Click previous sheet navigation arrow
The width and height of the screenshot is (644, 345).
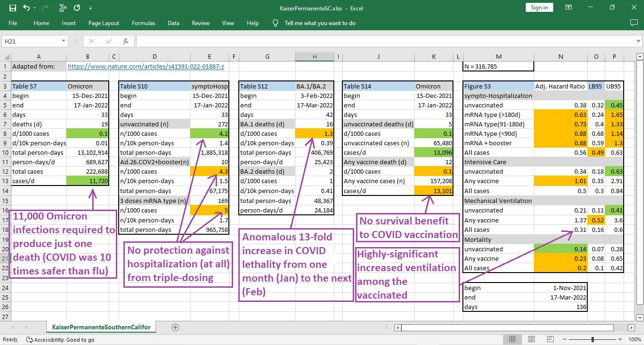[x=13, y=327]
